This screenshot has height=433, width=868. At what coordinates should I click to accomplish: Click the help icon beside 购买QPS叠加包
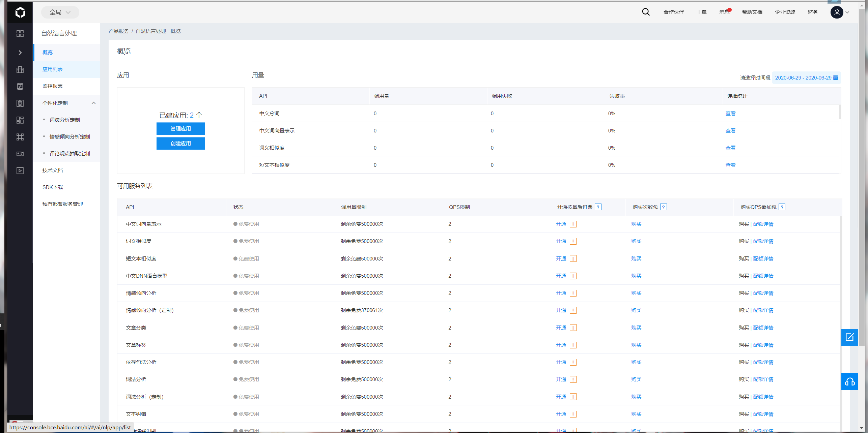[x=782, y=207]
